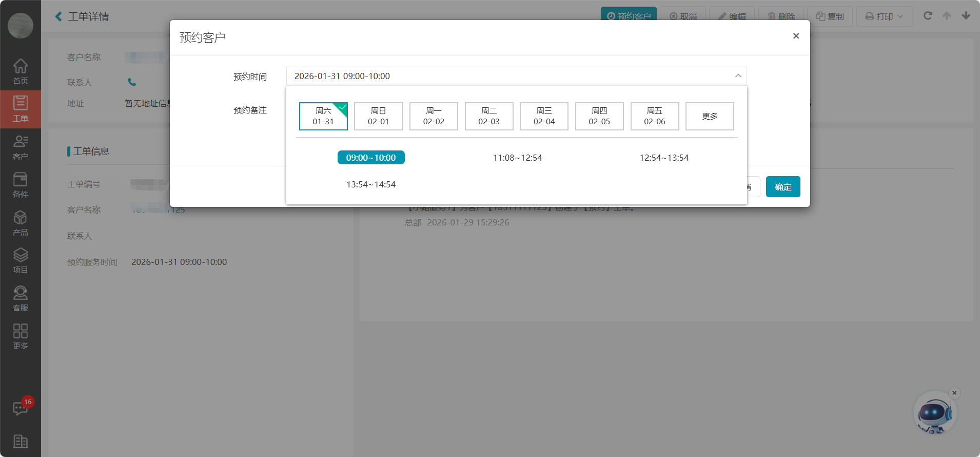Close the 预约客户 dialog
This screenshot has height=457, width=980.
click(x=796, y=36)
